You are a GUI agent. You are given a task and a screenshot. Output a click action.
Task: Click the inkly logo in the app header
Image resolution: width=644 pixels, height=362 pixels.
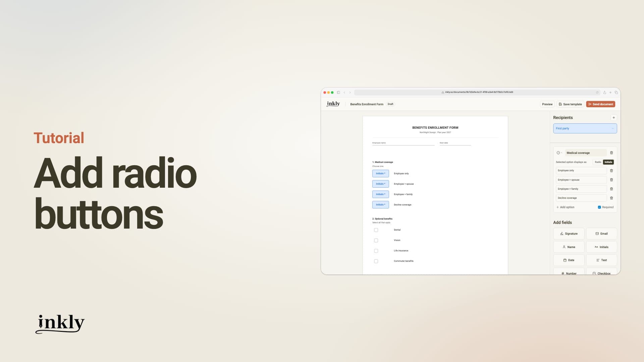tap(333, 104)
